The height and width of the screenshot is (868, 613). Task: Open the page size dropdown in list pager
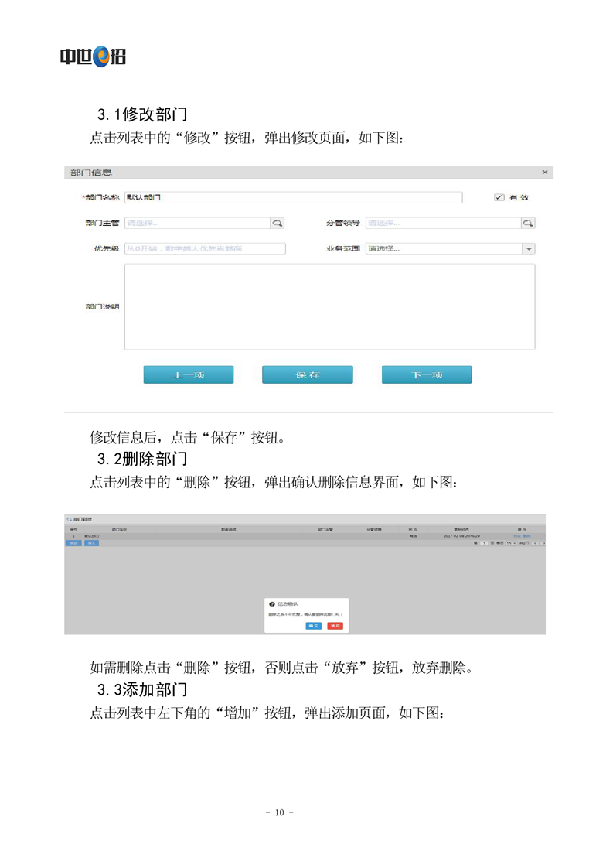tap(509, 543)
